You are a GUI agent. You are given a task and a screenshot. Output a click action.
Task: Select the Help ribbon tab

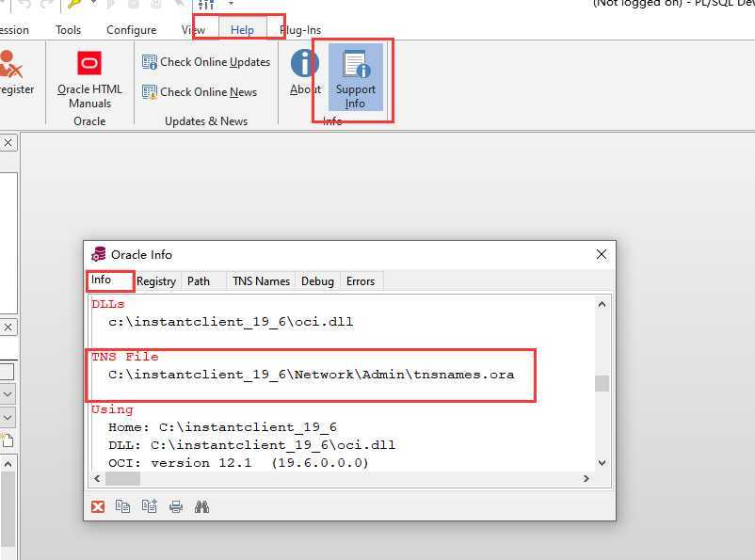point(242,30)
